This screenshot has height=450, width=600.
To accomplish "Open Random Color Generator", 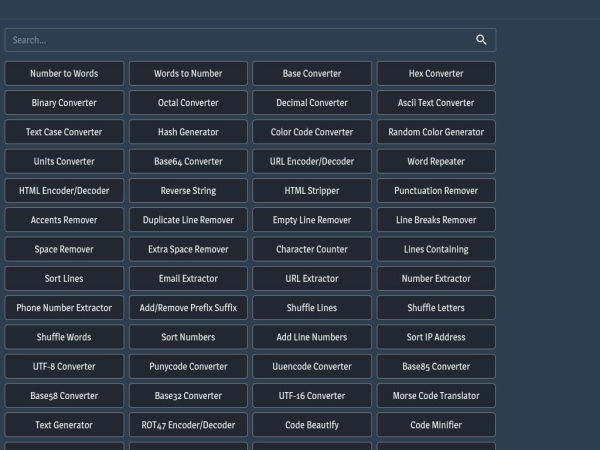I will (436, 132).
